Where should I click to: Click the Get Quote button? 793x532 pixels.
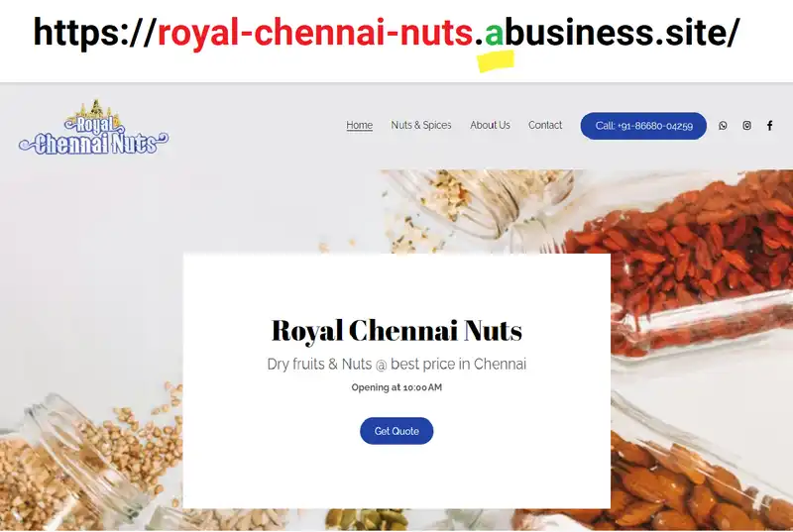tap(396, 431)
